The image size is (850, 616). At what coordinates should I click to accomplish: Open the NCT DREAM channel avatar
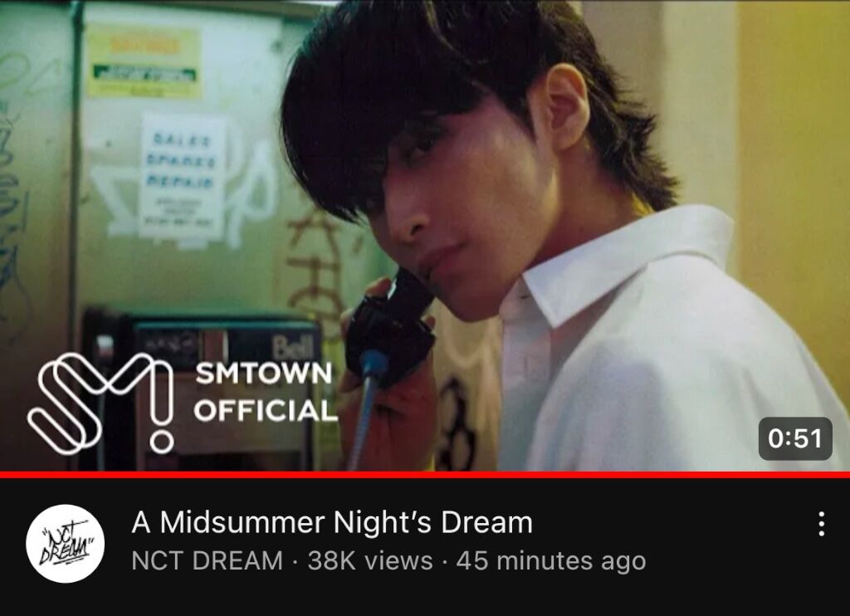[65, 543]
